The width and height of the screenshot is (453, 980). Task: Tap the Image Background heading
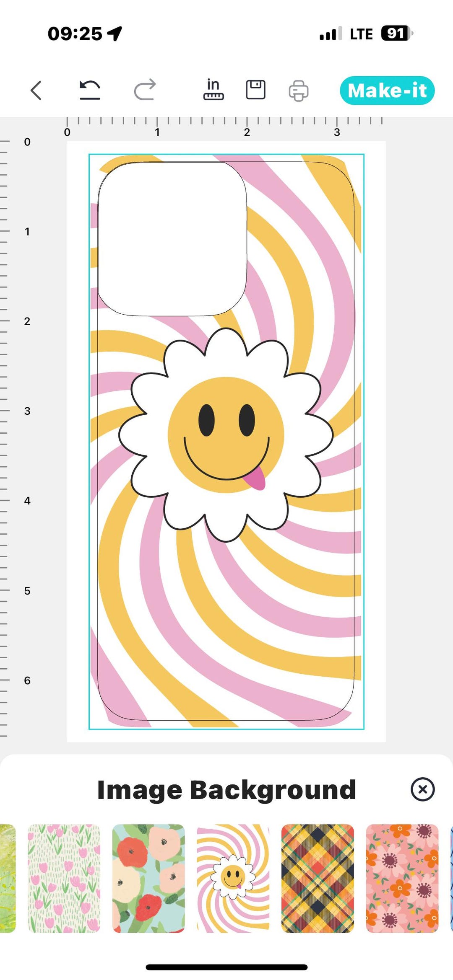pos(226,790)
